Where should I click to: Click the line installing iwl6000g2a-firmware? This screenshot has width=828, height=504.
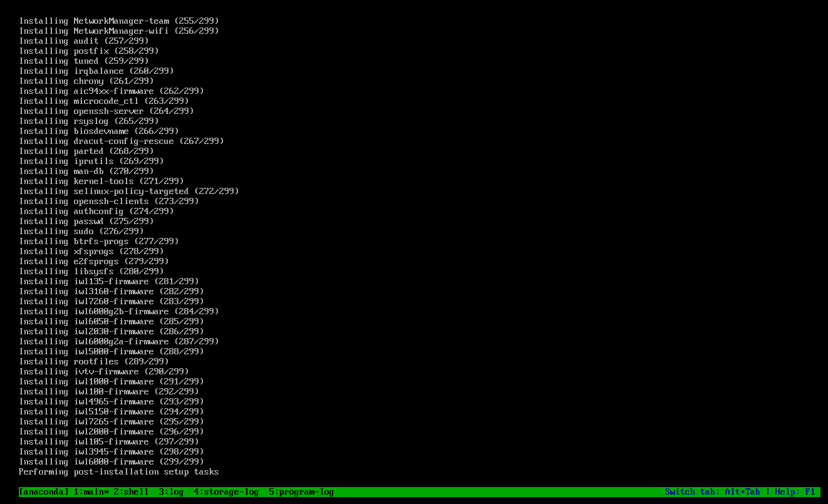(x=119, y=342)
